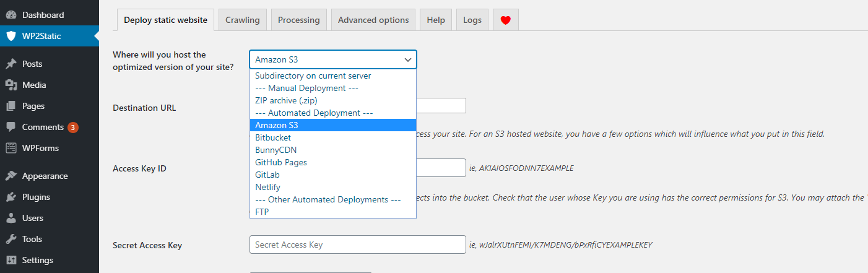Click the Posts pushpin icon
Screen dimensions: 868x273
11,64
